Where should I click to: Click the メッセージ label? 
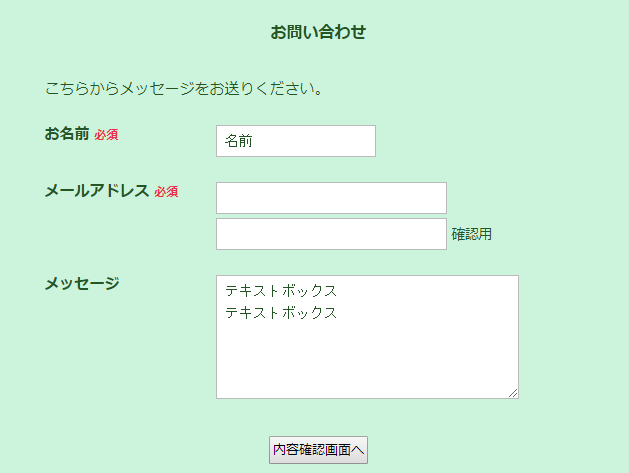(x=81, y=283)
